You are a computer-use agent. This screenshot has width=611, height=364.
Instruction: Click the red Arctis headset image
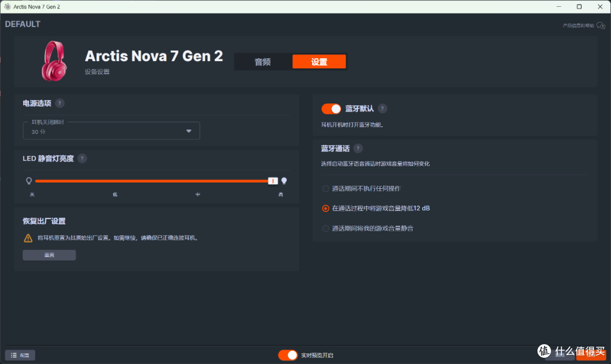point(54,62)
